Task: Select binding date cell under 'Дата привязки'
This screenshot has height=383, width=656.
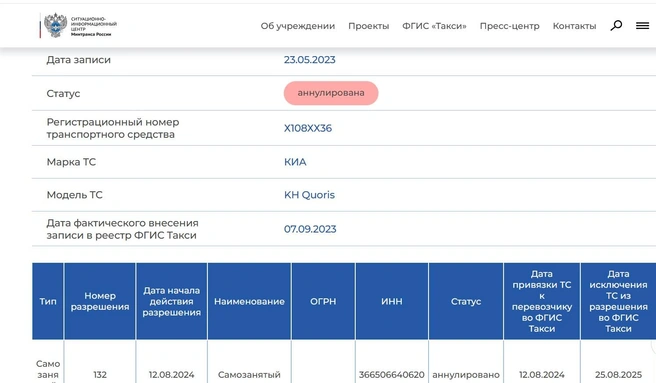Action: [x=542, y=375]
